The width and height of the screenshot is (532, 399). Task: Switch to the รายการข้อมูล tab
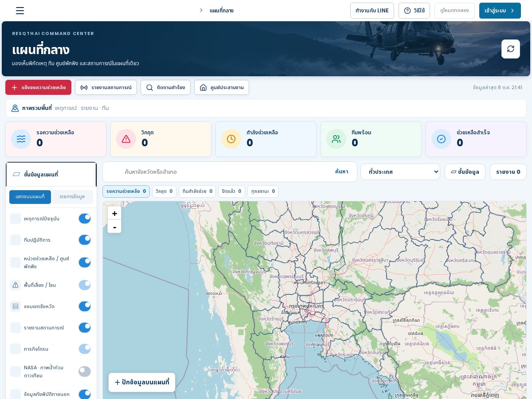72,197
